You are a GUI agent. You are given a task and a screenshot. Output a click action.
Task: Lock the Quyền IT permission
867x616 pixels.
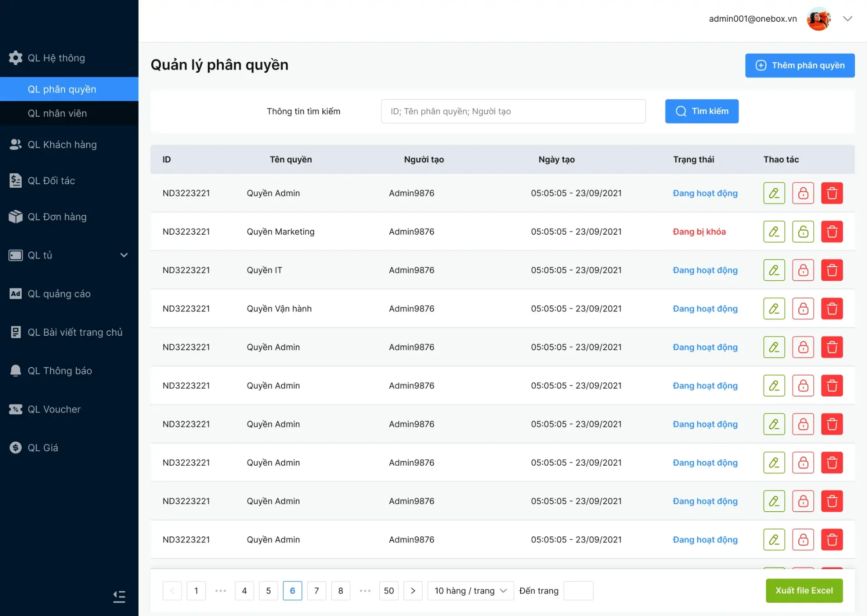pos(803,270)
